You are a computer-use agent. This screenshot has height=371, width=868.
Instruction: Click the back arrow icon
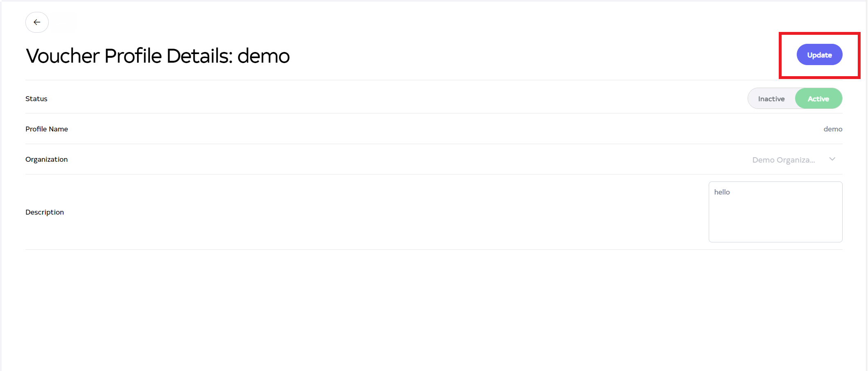[x=37, y=22]
